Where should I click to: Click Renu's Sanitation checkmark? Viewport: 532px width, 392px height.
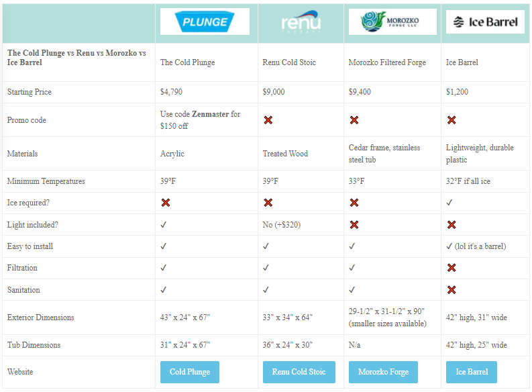pos(266,289)
